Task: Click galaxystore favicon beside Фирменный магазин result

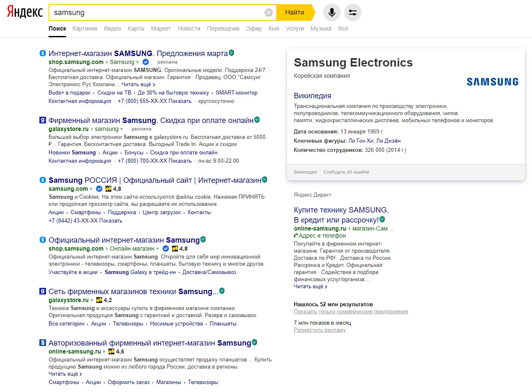Action: coord(42,120)
